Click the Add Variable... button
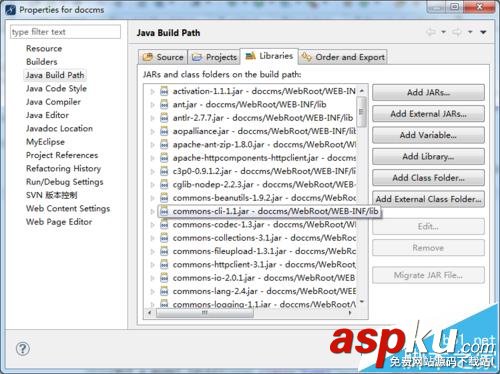The width and height of the screenshot is (500, 374). coord(428,135)
